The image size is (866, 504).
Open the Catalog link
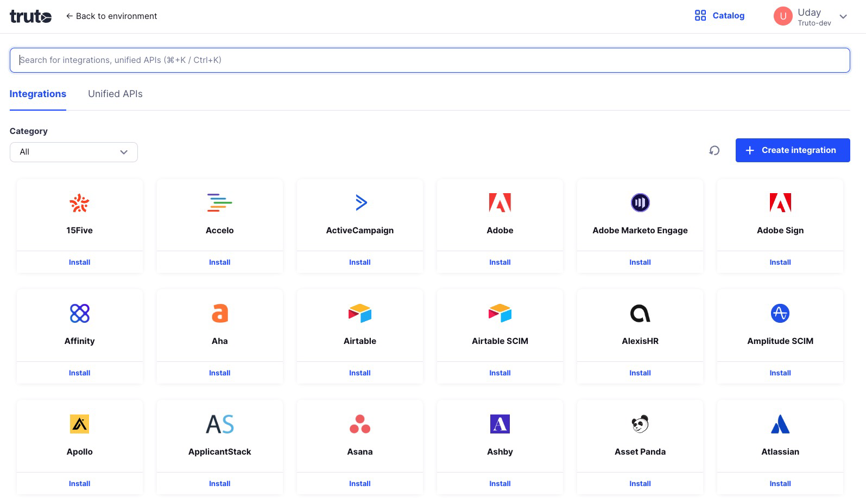pyautogui.click(x=719, y=16)
